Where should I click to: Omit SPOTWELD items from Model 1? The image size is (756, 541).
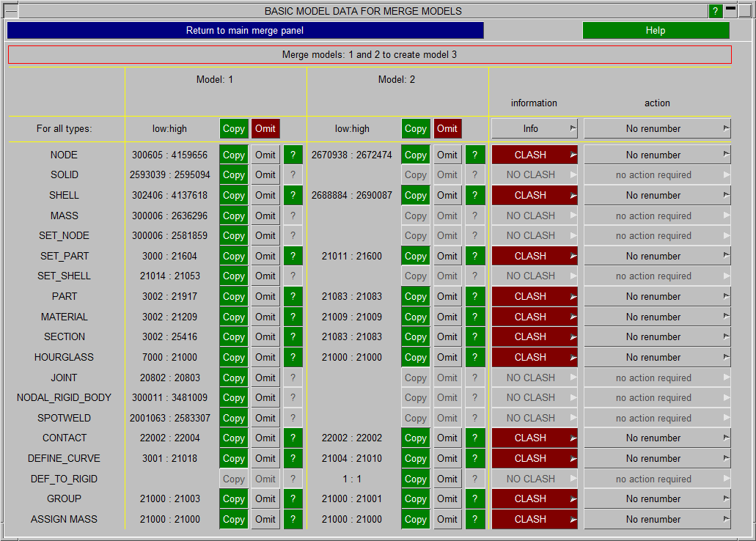click(265, 418)
